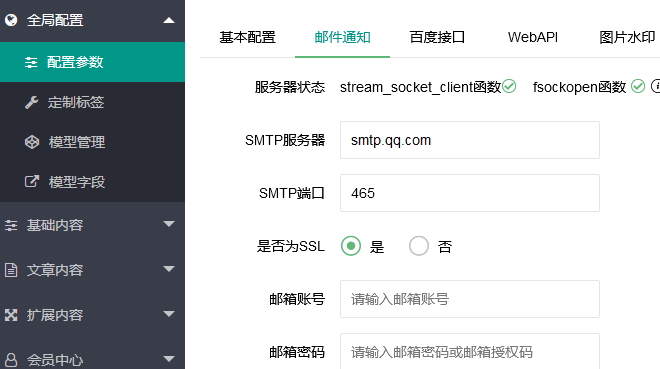660x369 pixels.
Task: Expand the 会员中心 menu arrow
Action: click(x=169, y=359)
